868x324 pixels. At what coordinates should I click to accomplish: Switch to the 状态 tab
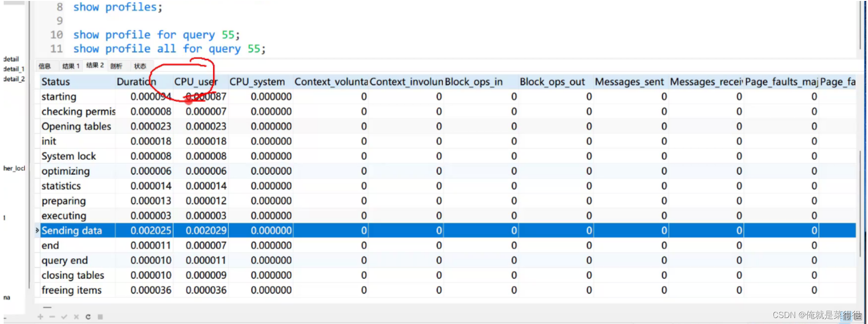click(140, 66)
